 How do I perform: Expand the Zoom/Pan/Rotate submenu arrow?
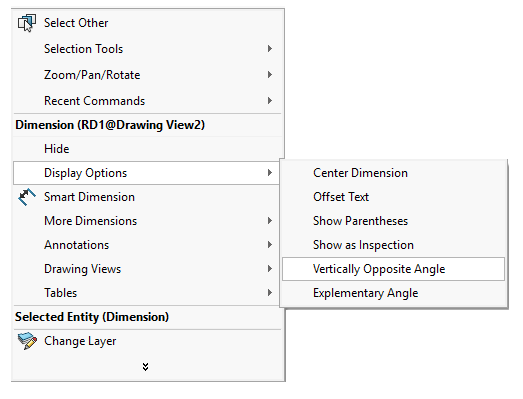pos(270,75)
